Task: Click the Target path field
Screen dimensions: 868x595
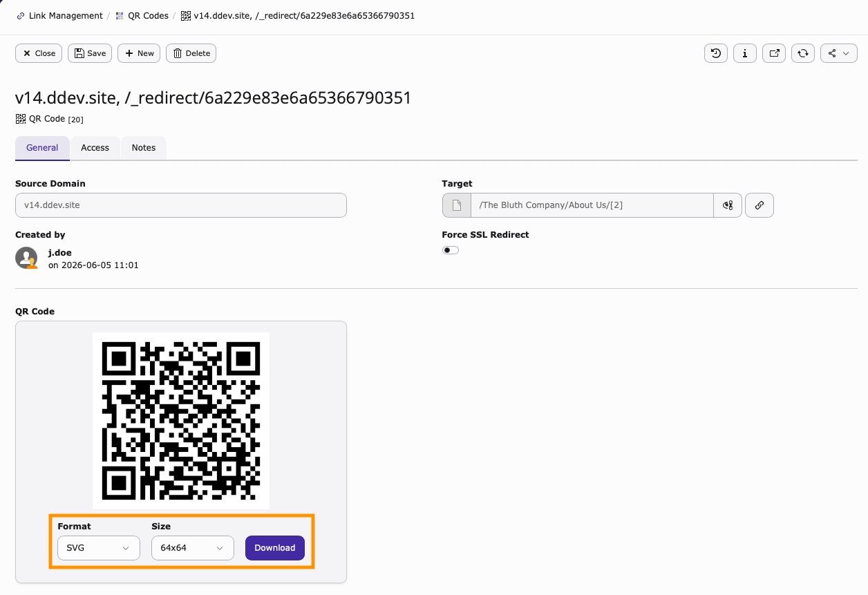Action: pos(592,205)
